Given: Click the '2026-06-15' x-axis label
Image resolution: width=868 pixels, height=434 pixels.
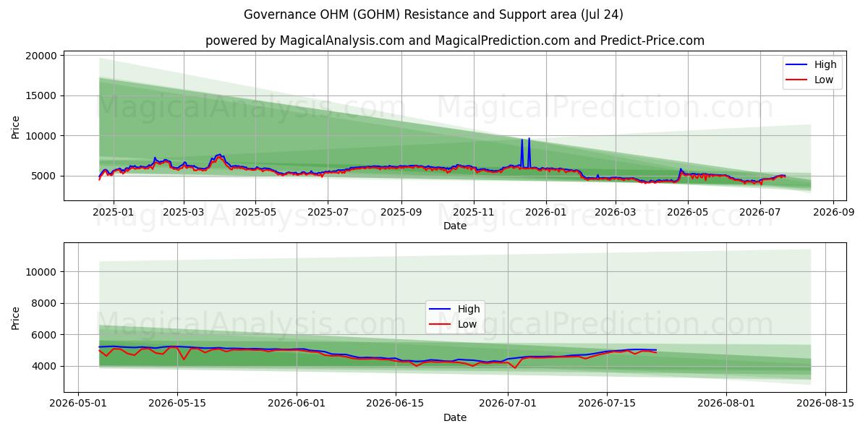Looking at the screenshot, I should click(x=396, y=404).
